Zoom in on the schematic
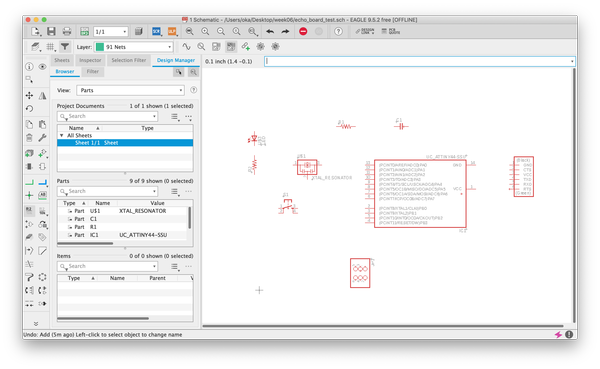This screenshot has width=600, height=369. (205, 31)
